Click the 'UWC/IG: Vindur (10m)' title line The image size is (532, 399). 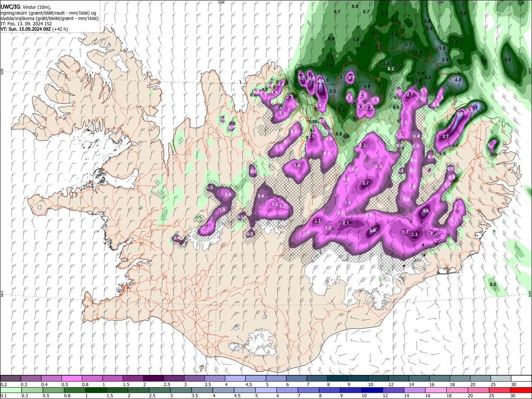pos(25,7)
